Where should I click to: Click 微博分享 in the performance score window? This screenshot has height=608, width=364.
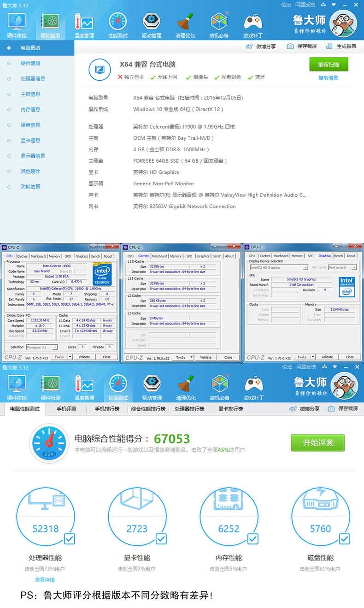tap(305, 408)
